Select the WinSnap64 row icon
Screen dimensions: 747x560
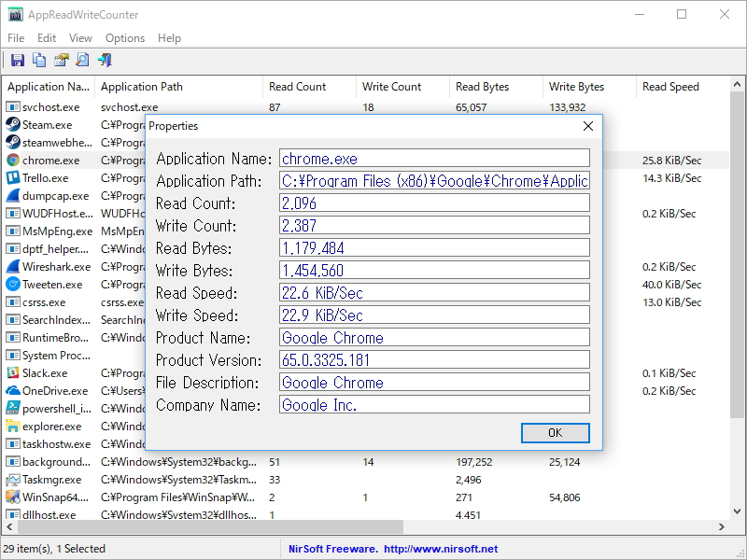(13, 497)
